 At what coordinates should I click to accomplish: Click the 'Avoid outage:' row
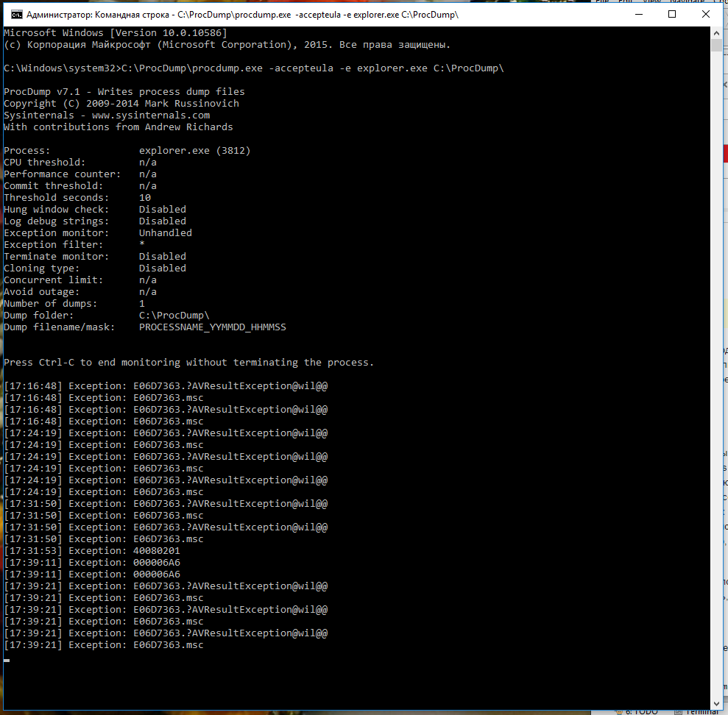point(79,292)
